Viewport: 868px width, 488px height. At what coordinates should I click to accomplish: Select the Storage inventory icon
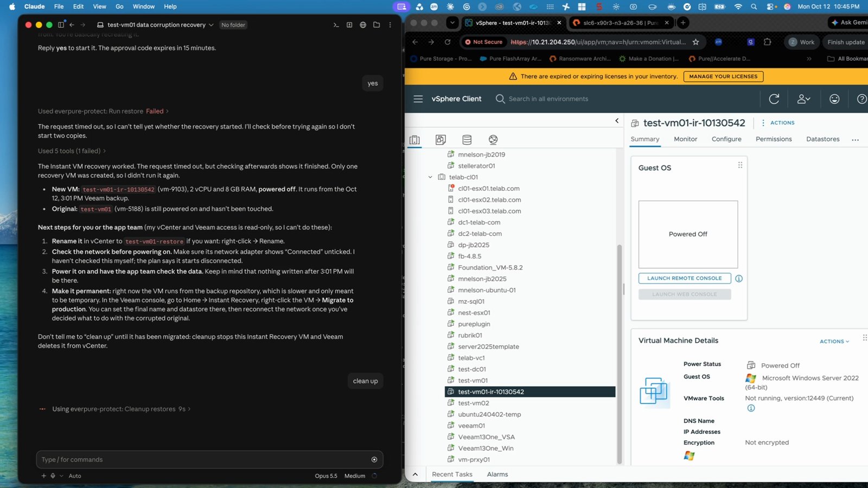pyautogui.click(x=467, y=140)
